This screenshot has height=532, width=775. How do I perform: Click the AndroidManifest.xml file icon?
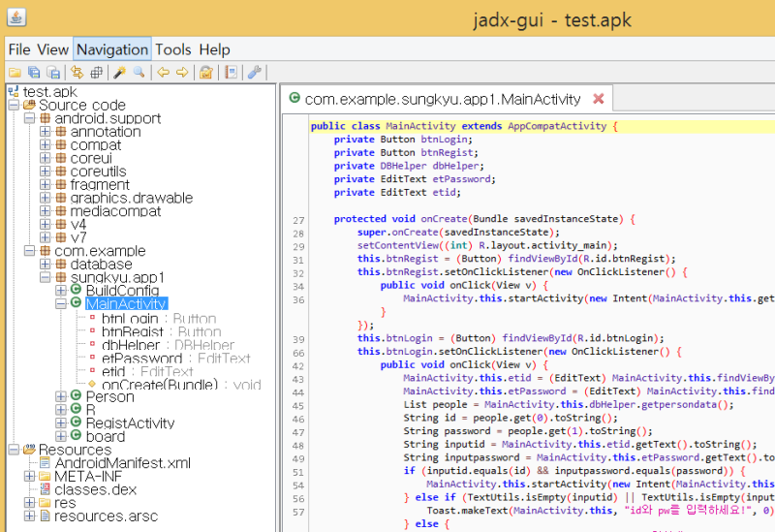[x=45, y=463]
